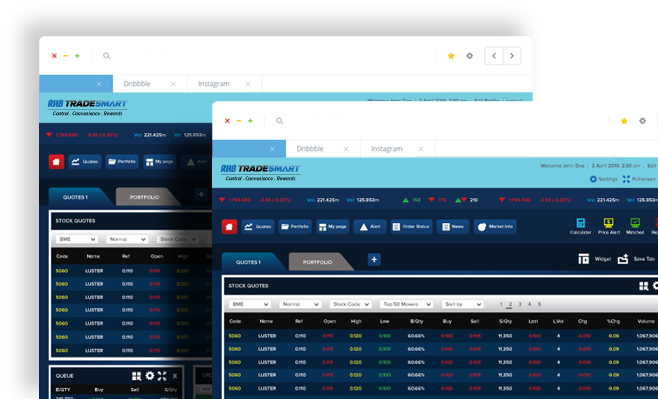Open the Calculator tool icon
Screen dimensions: 658x399
[580, 223]
